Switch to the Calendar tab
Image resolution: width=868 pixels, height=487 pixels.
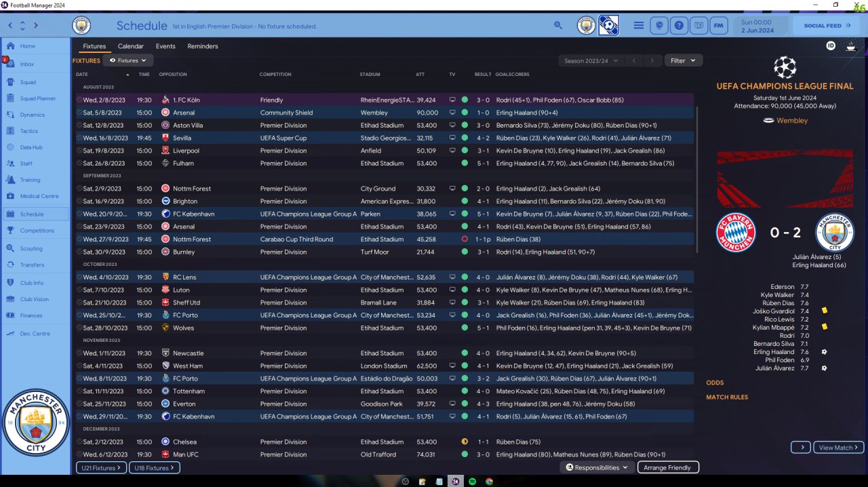pos(131,46)
